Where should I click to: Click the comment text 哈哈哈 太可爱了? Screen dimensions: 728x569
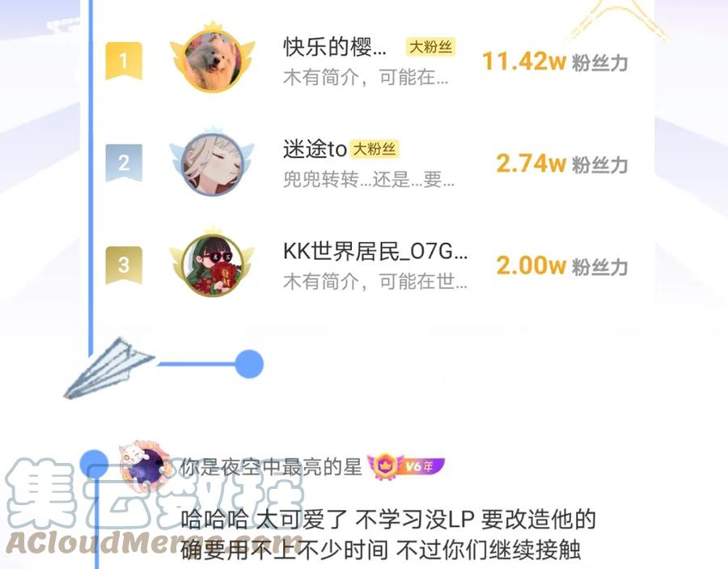pyautogui.click(x=264, y=520)
